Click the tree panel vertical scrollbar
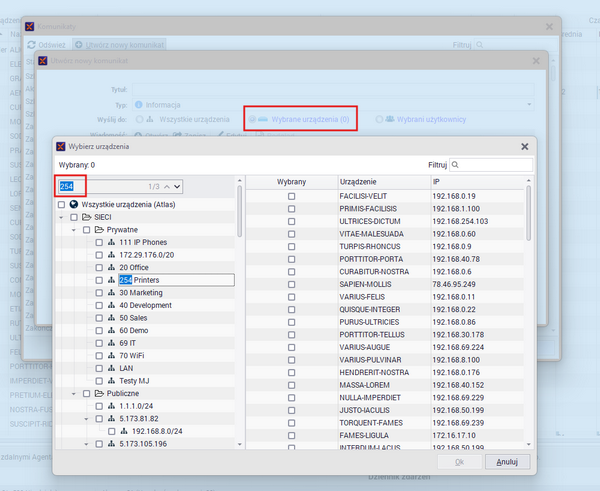Image resolution: width=600 pixels, height=491 pixels. [x=240, y=211]
